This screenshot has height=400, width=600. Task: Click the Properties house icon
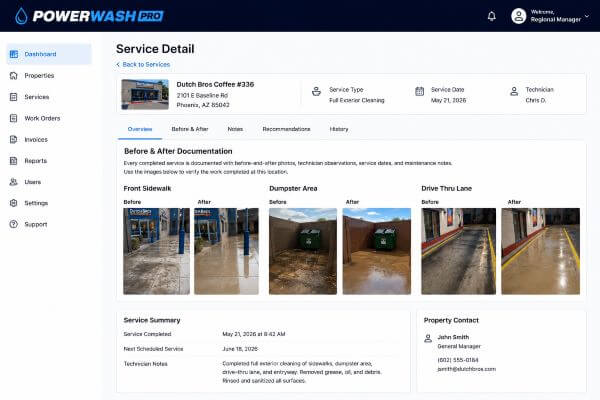(14, 75)
